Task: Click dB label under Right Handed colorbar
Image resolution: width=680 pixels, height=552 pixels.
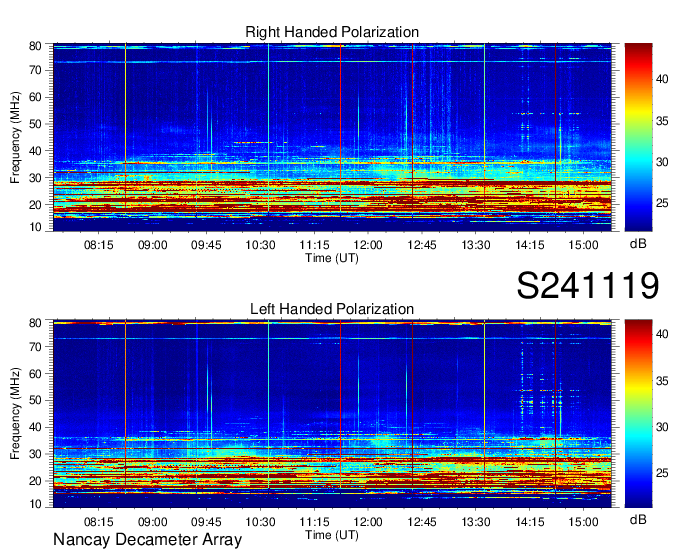Action: [638, 244]
